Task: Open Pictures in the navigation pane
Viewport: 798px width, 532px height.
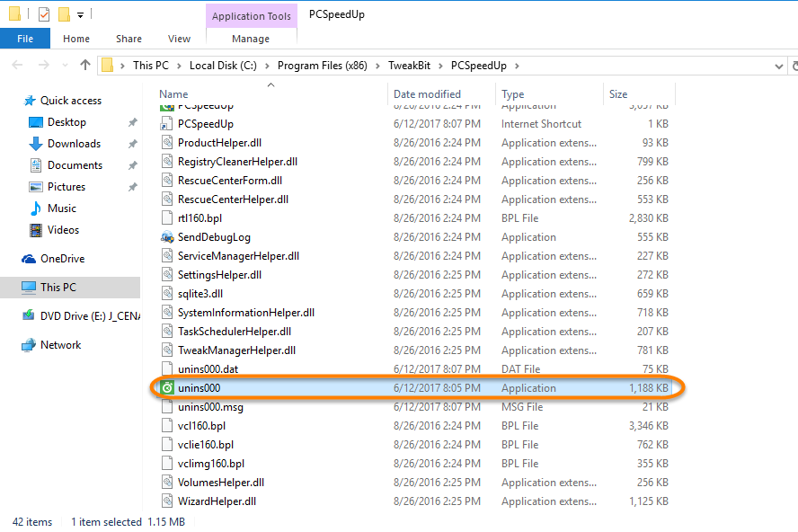Action: (x=66, y=187)
